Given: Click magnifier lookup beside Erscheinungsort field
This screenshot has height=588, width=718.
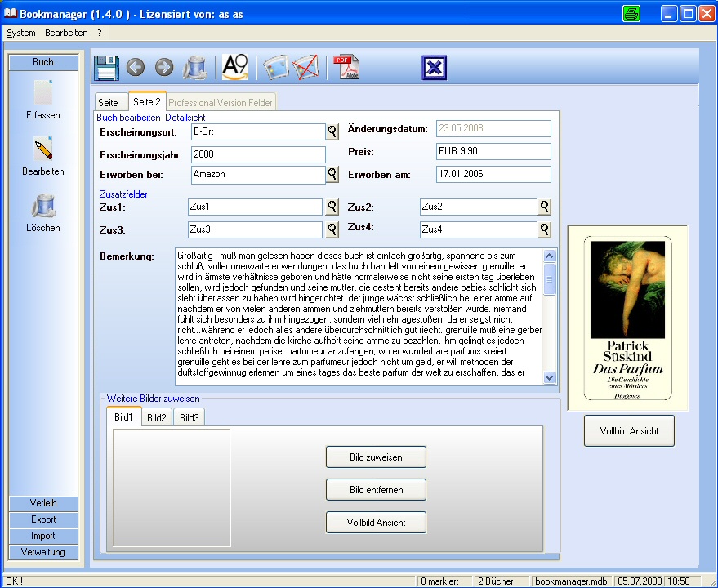Looking at the screenshot, I should pos(332,131).
